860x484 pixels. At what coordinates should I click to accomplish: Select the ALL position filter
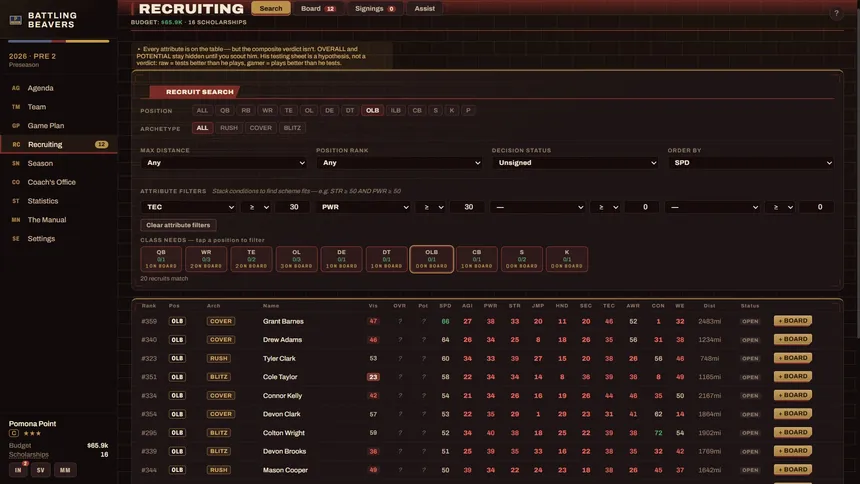click(x=202, y=110)
